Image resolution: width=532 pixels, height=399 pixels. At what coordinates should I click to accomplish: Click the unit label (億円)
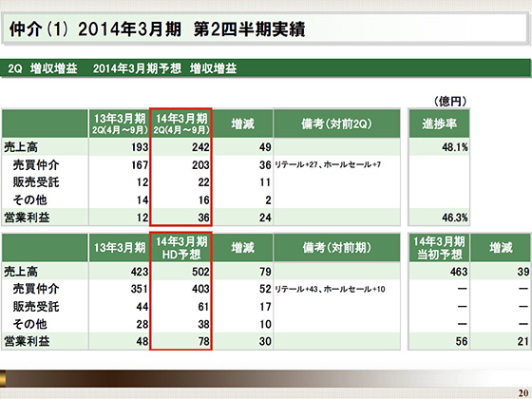(450, 101)
